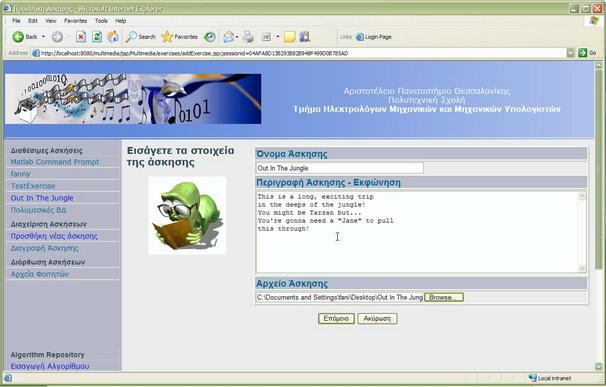
Task: Open the Out In The Jungle sidebar link
Action: pyautogui.click(x=42, y=198)
